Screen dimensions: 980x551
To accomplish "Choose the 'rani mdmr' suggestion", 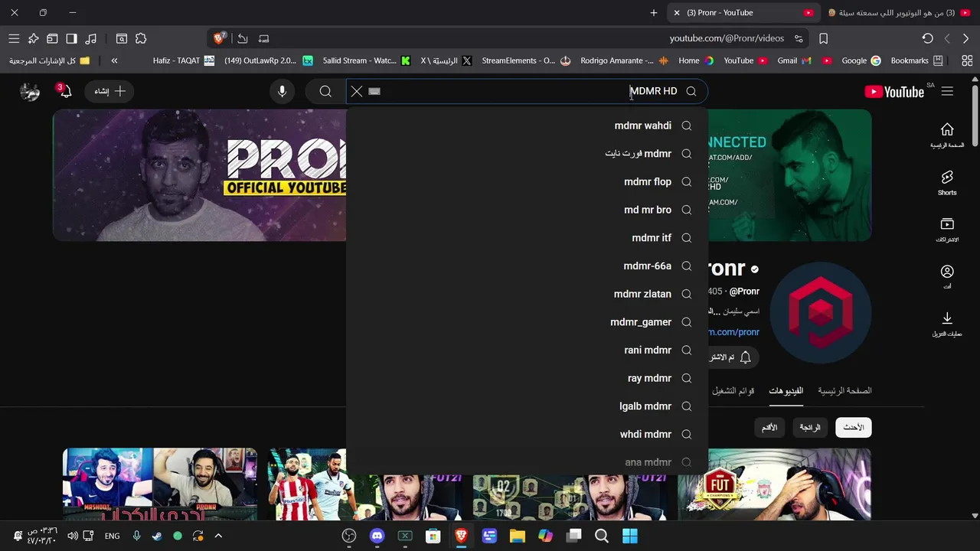I will 527,350.
